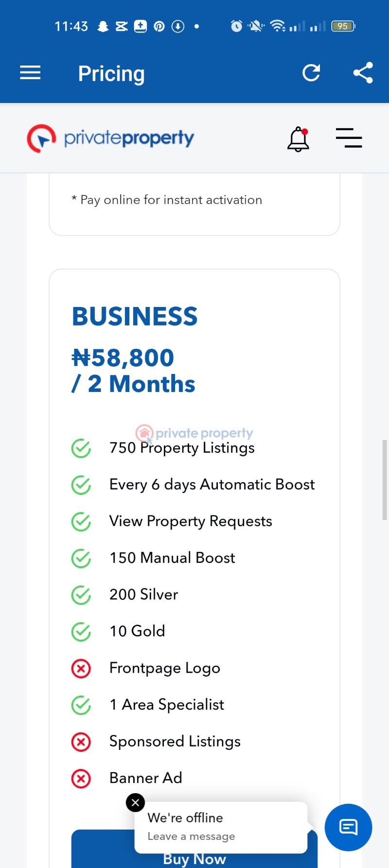Tap the red X beside Banner Ad
389x868 pixels.
click(81, 779)
